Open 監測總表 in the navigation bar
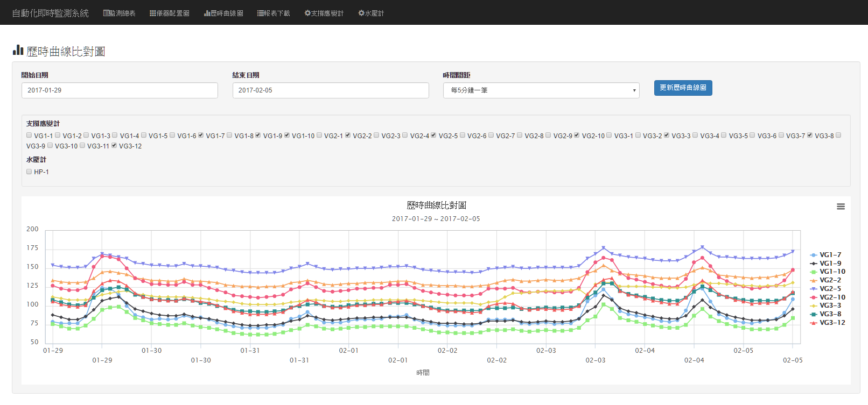 [x=120, y=13]
